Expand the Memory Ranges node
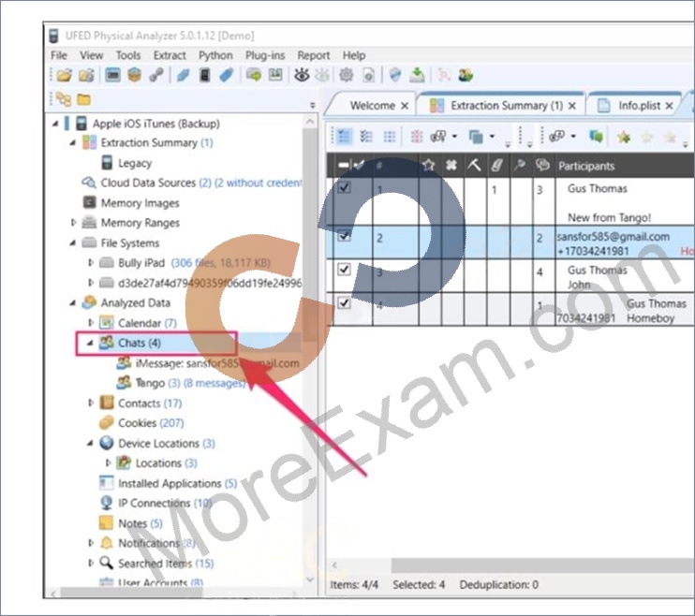Screen dimensions: 695x616 [x=73, y=223]
